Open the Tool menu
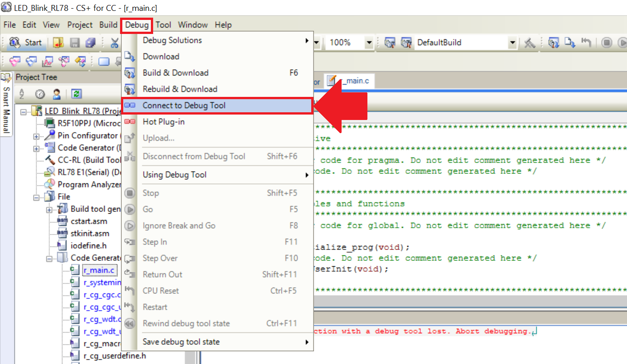 (x=164, y=25)
